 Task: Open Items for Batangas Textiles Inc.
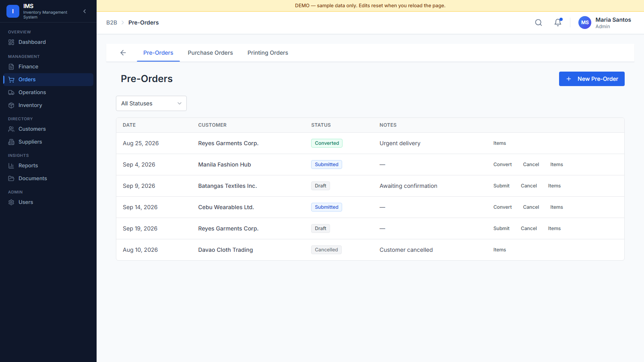pos(554,186)
